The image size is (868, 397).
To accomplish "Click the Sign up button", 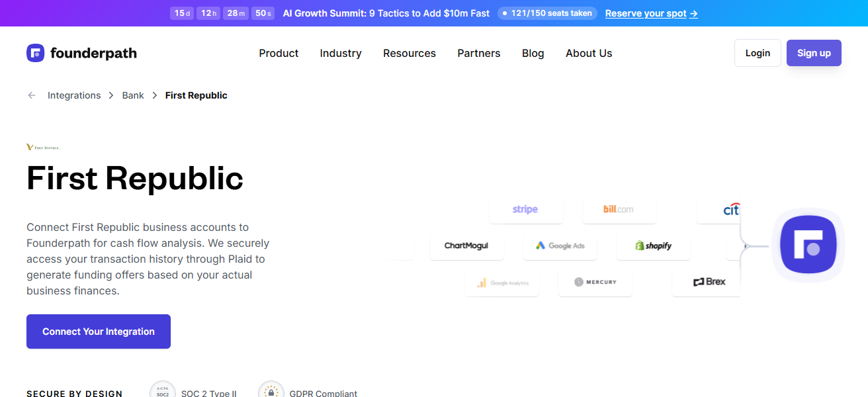I will (814, 53).
